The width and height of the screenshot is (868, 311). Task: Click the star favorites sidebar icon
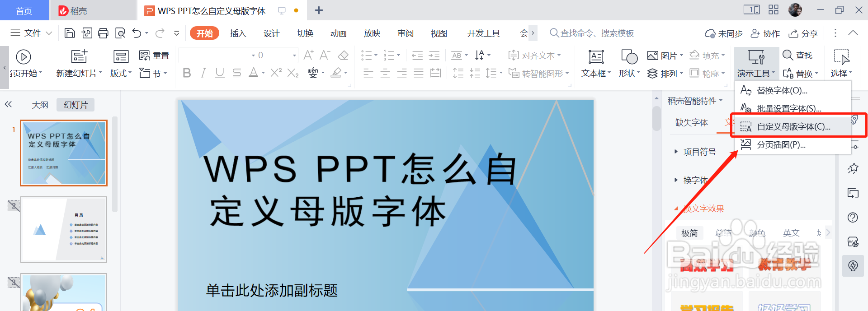[x=853, y=169]
